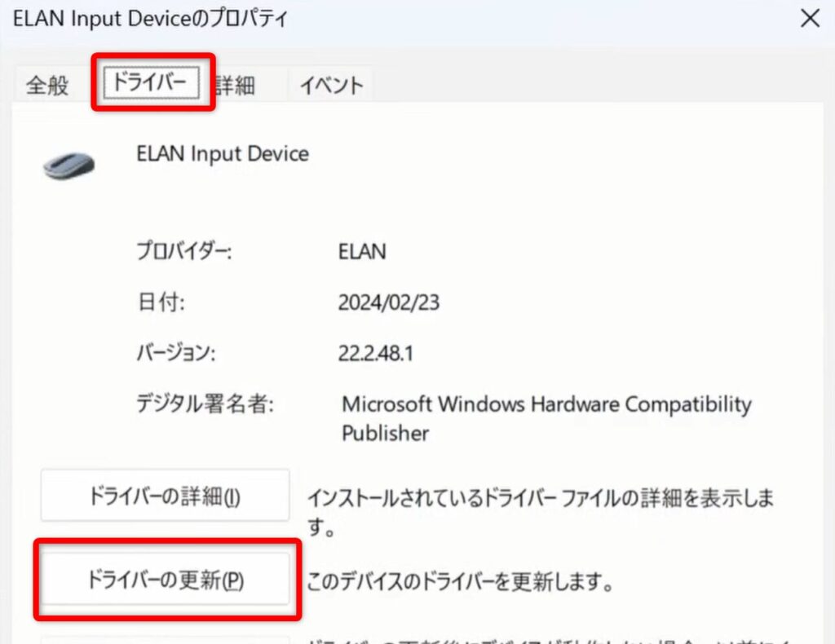
Task: Click the バージョン label
Action: pos(175,353)
